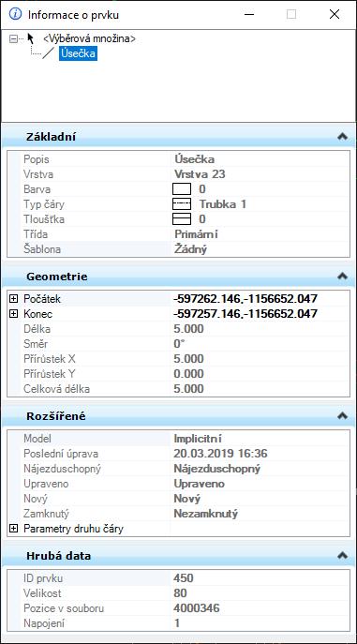The image size is (357, 644).
Task: Collapse the Výběrová množina tree node
Action: point(13,39)
